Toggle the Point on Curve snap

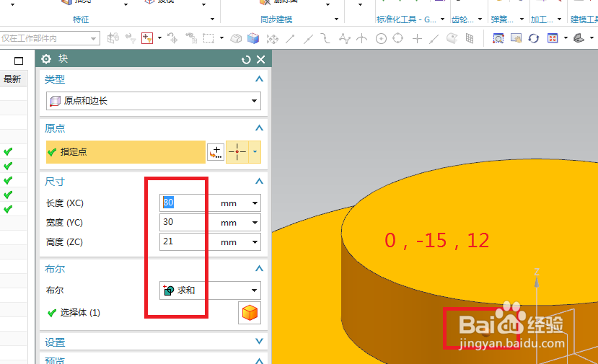click(x=434, y=38)
